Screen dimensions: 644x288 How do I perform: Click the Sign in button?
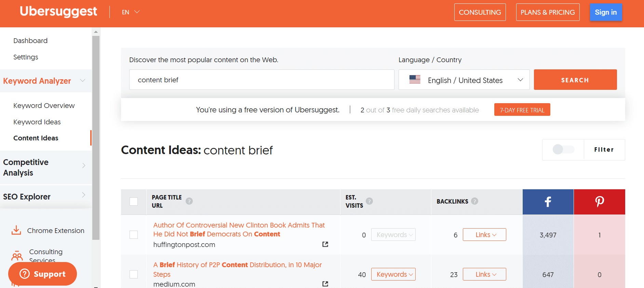[x=606, y=12]
